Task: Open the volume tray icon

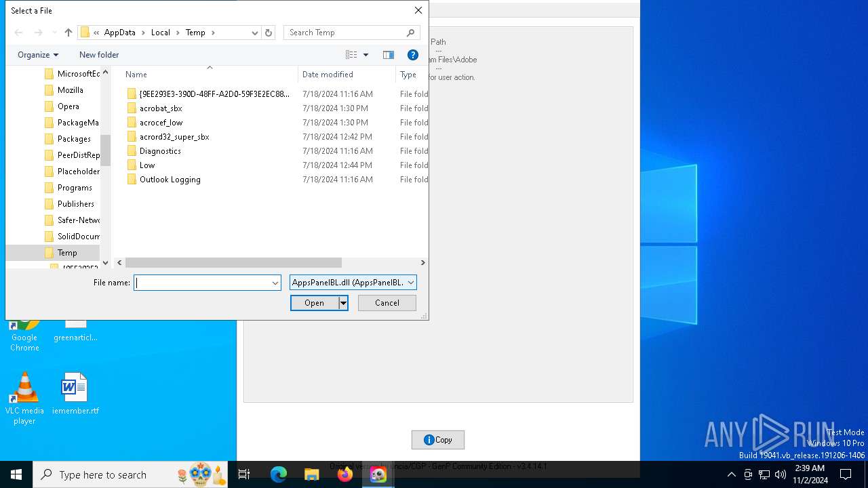Action: coord(781,474)
